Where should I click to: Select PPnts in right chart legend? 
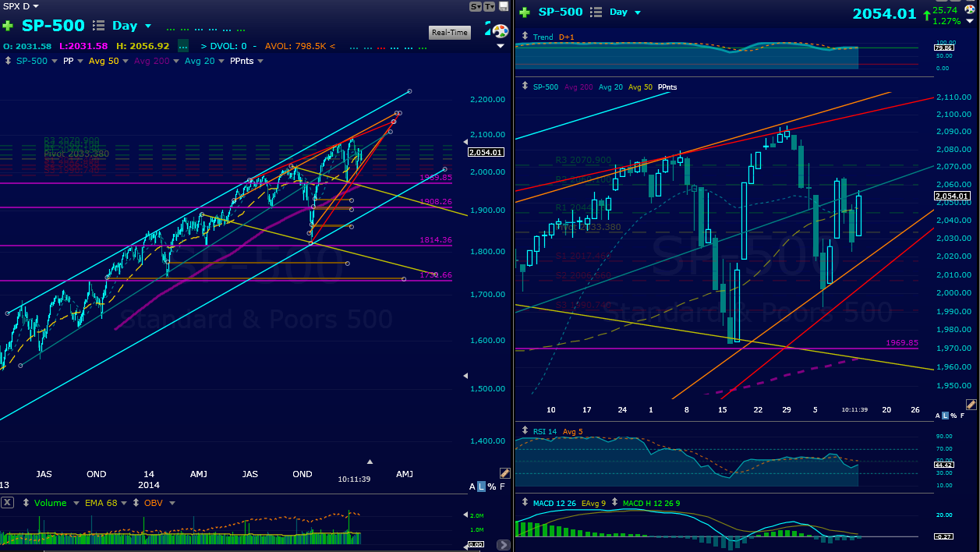(667, 87)
